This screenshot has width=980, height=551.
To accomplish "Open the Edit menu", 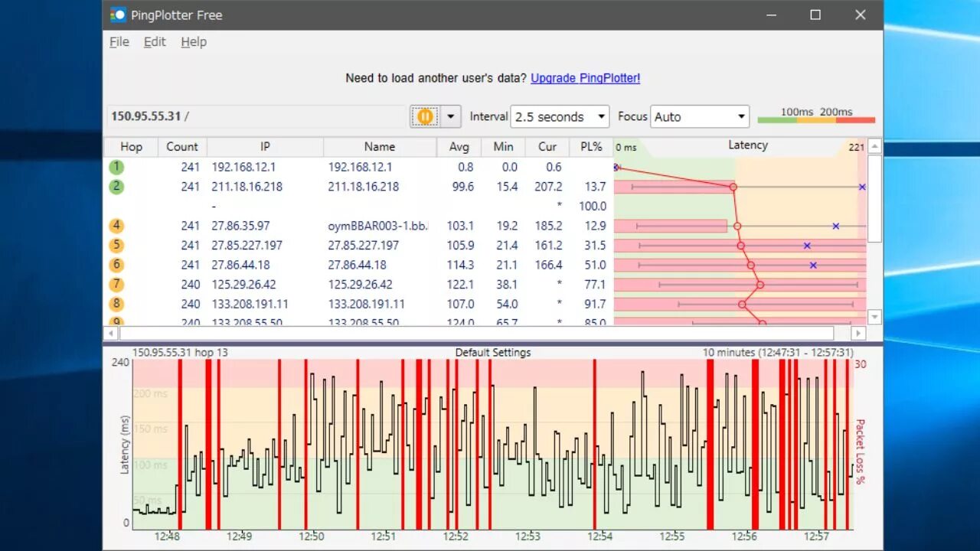I will (155, 42).
